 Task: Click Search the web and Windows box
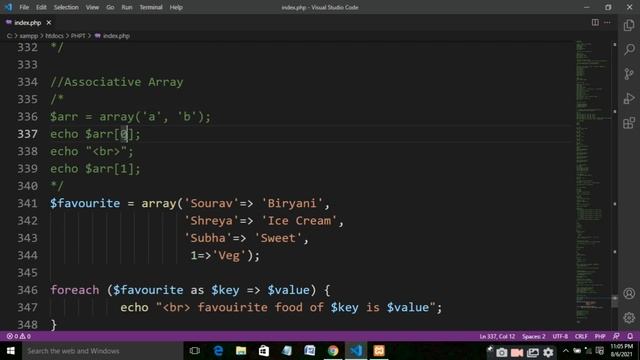[102, 351]
